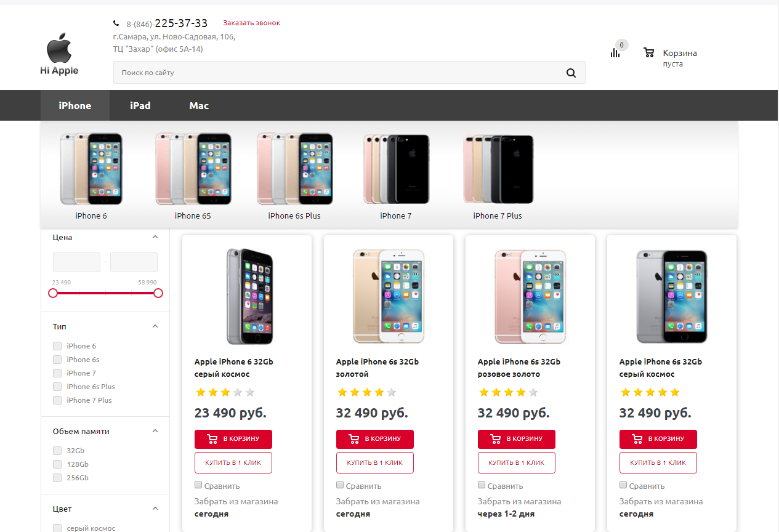
Task: Check the iPhone 7 type filter
Action: pyautogui.click(x=57, y=373)
